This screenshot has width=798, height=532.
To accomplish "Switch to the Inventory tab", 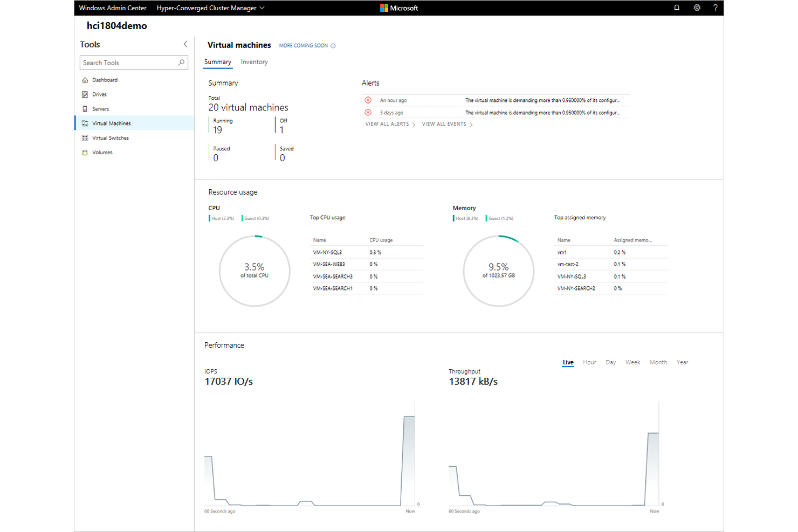I will point(254,61).
